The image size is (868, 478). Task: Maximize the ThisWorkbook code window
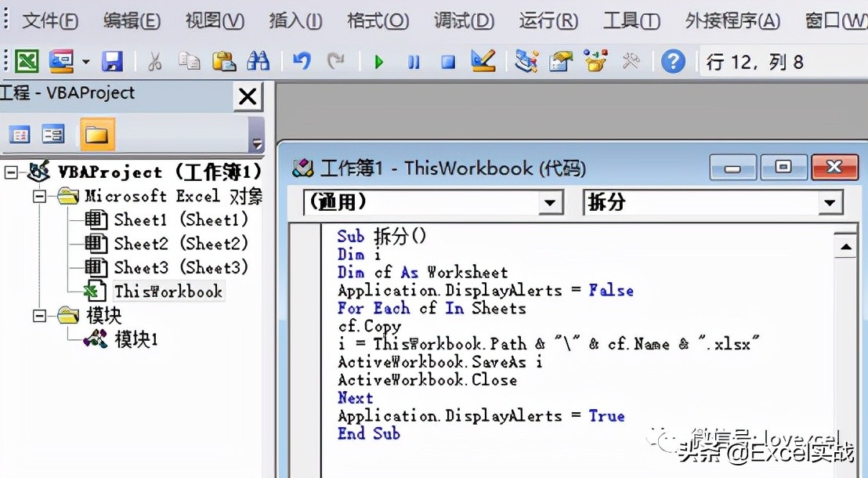(x=783, y=167)
